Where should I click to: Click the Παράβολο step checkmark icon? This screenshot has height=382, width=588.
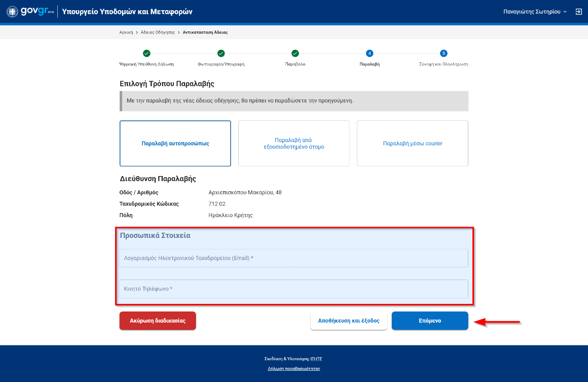pyautogui.click(x=295, y=53)
